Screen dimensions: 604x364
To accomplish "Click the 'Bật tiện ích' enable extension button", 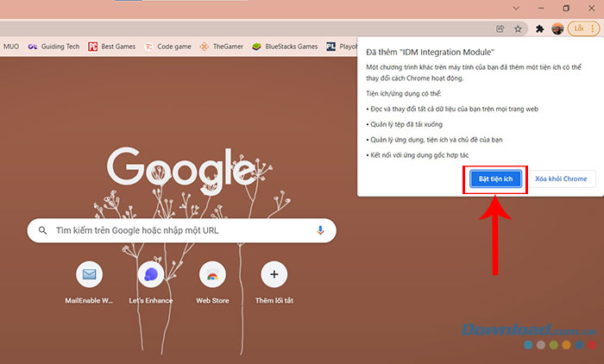I will tap(496, 179).
